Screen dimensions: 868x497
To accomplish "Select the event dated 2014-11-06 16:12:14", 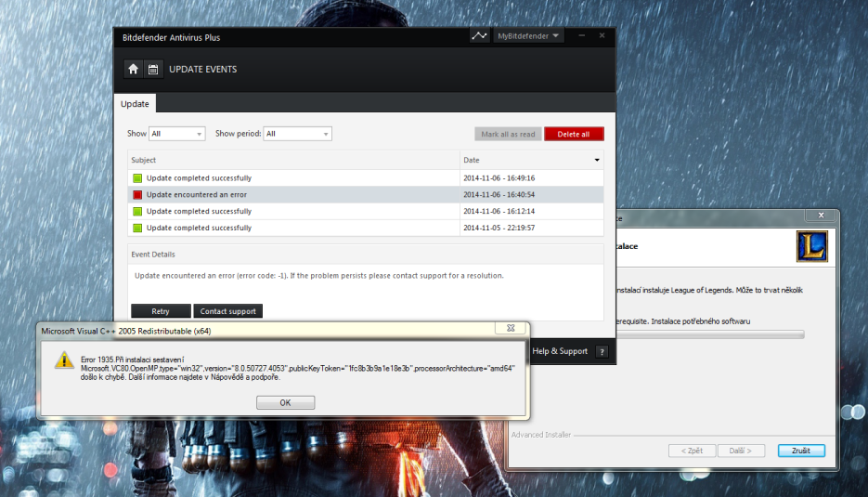I will (366, 211).
